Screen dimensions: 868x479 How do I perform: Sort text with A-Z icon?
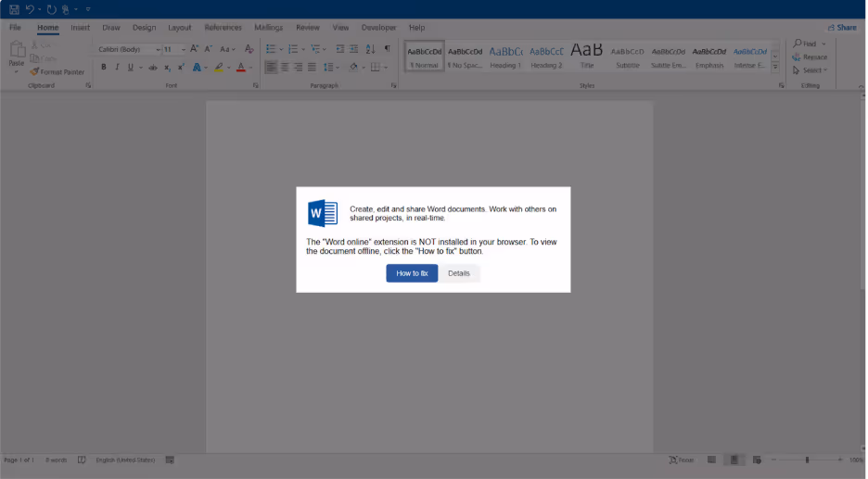[370, 49]
